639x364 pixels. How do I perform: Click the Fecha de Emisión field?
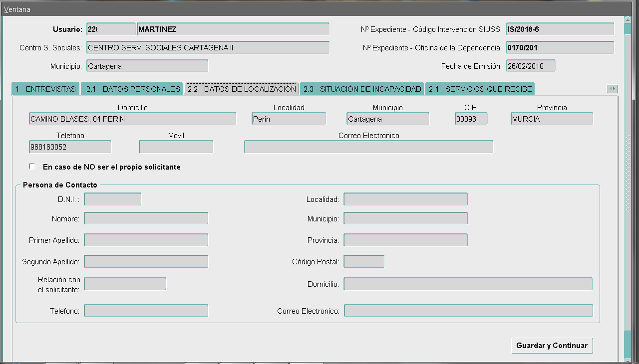coord(530,66)
